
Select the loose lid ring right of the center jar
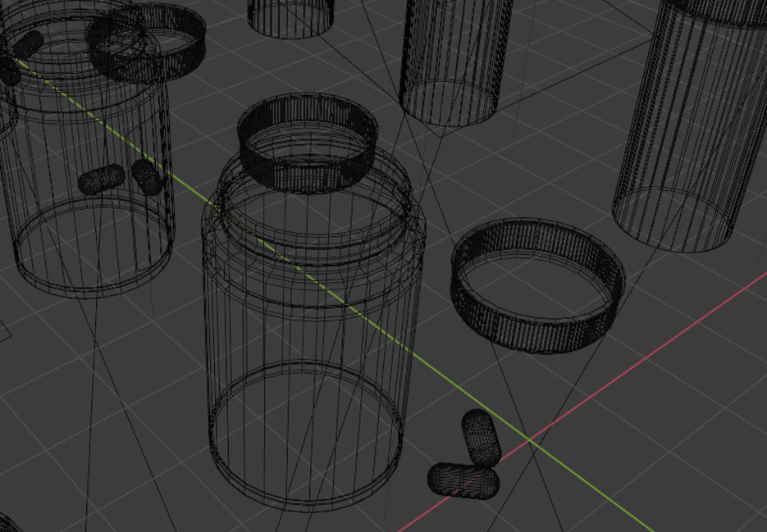537,285
